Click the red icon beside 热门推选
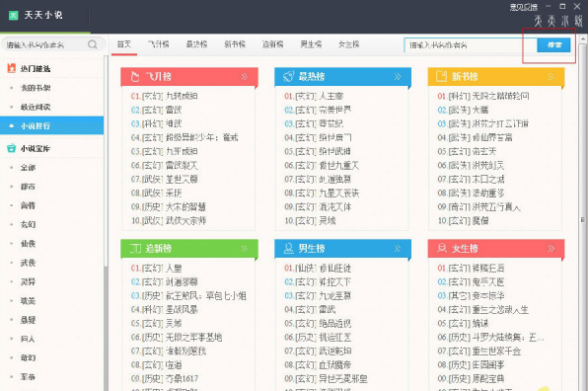The height and width of the screenshot is (391, 588). point(12,68)
